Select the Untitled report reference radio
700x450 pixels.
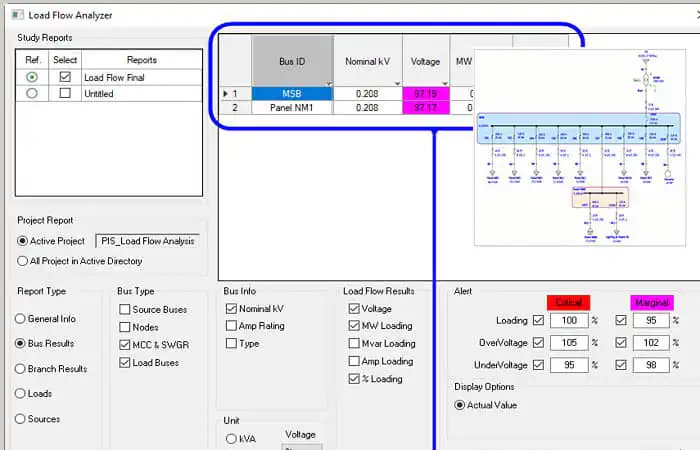(x=32, y=94)
